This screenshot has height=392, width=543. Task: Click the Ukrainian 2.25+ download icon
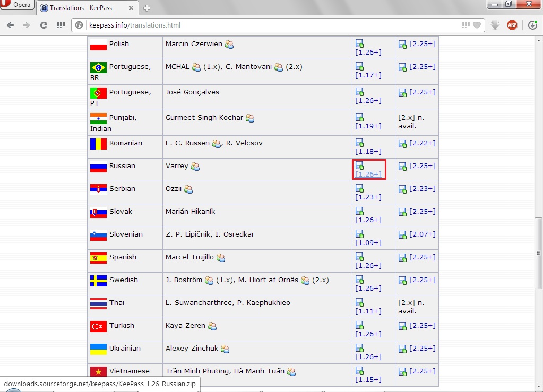pyautogui.click(x=402, y=349)
